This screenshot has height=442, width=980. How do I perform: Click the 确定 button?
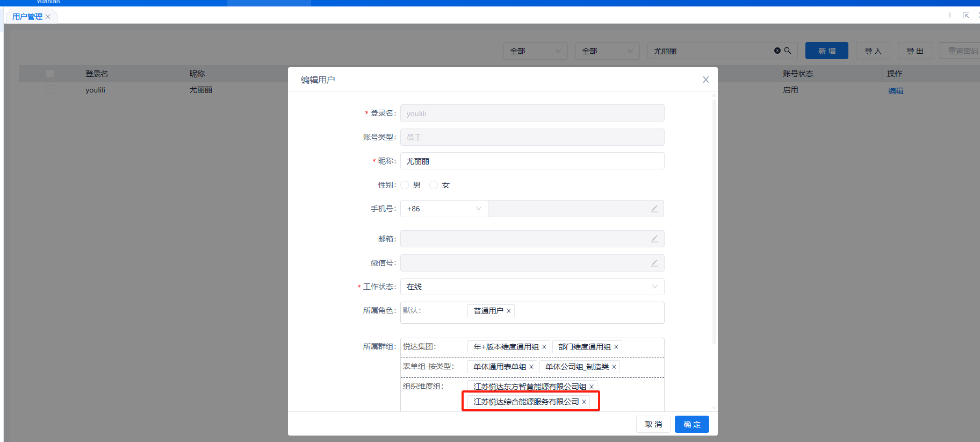(x=691, y=424)
